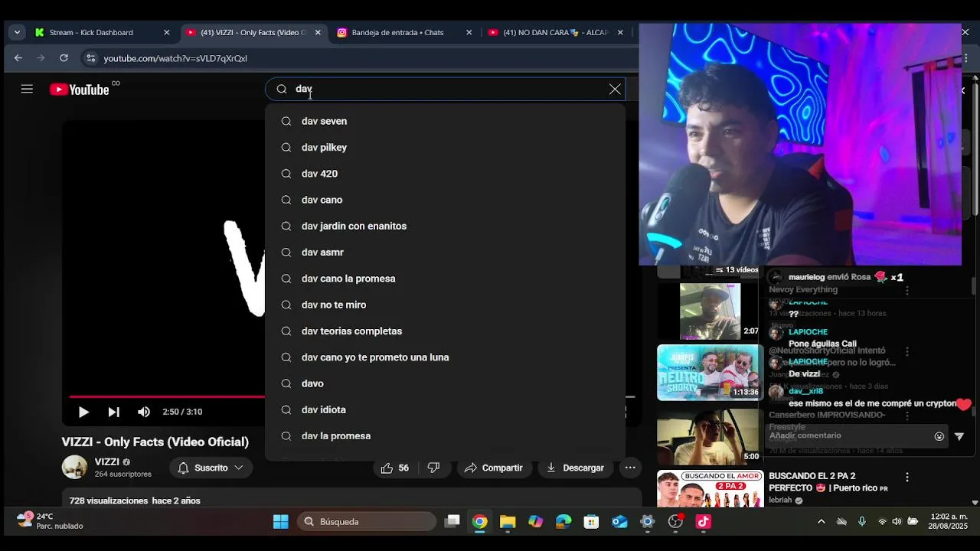Send the chat comment arrow

(959, 436)
